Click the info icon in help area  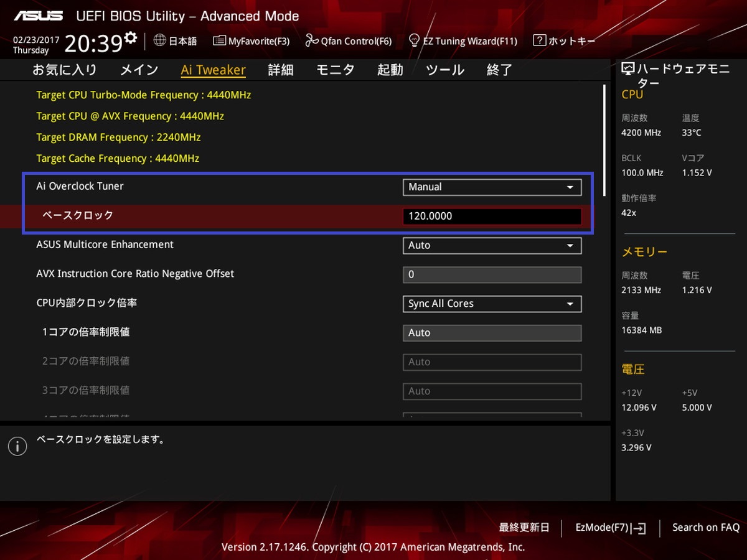tap(17, 446)
